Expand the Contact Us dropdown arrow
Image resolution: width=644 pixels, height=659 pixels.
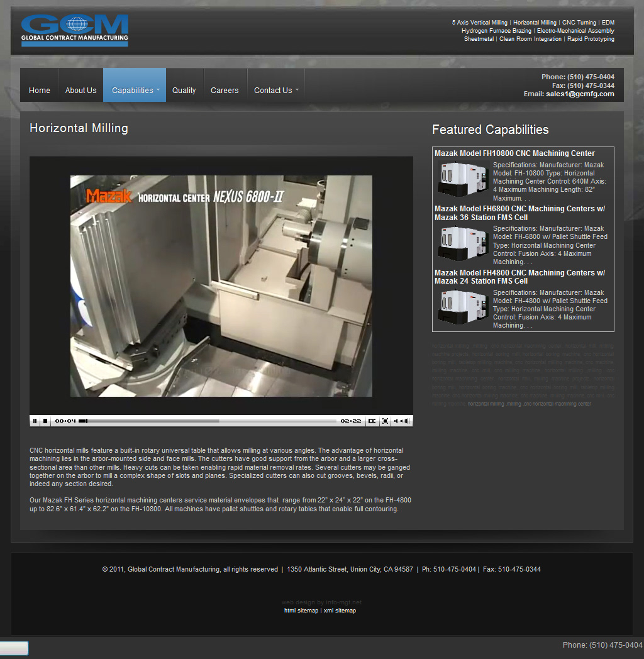pos(297,90)
